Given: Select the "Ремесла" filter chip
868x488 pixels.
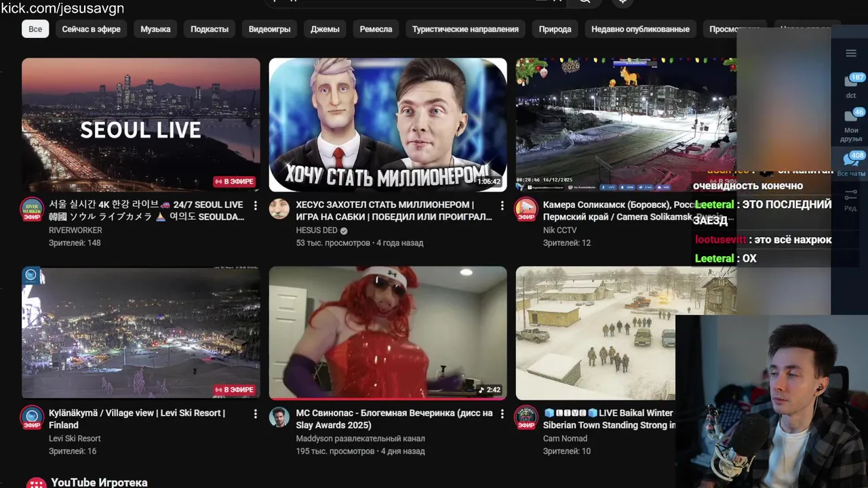Looking at the screenshot, I should coord(376,29).
